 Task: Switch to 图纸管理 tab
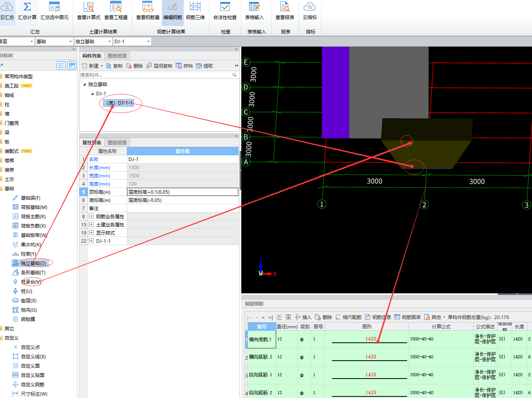[117, 56]
